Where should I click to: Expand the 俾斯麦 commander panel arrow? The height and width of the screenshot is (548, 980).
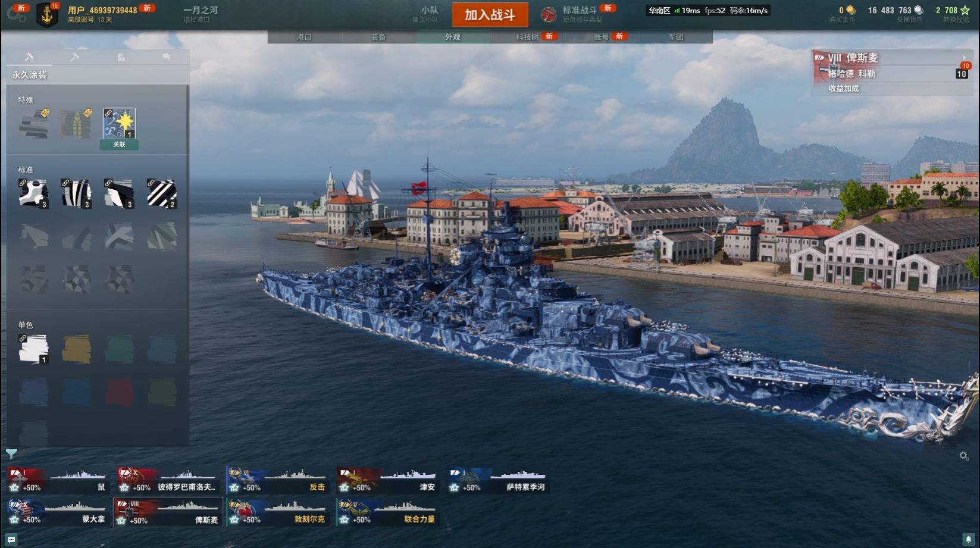point(964,58)
